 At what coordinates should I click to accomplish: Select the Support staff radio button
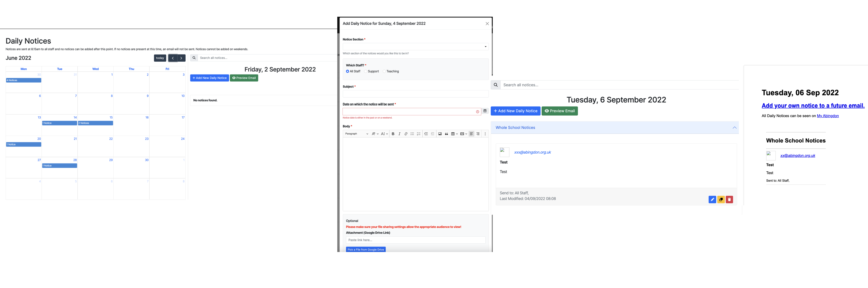(366, 71)
